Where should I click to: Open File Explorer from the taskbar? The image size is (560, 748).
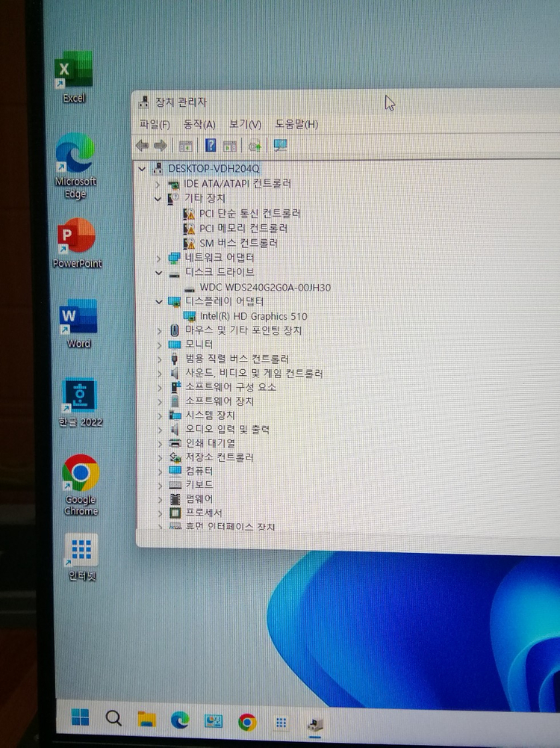(147, 720)
